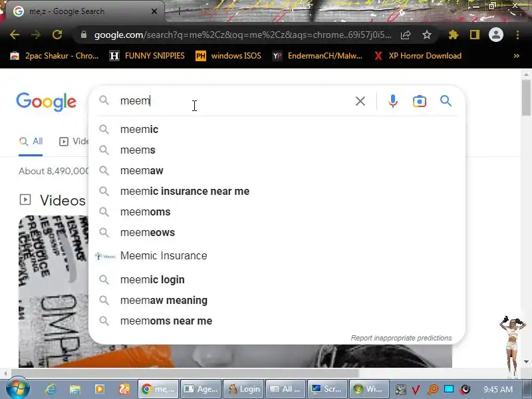Choose the 'meemoms' suggestion

pos(277,212)
